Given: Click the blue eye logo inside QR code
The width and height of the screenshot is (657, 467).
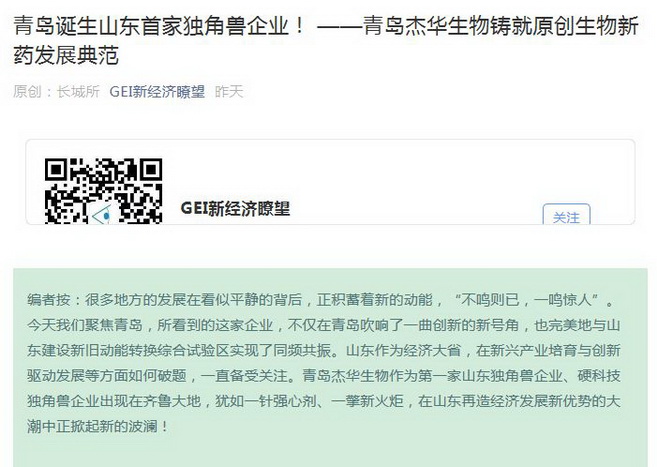Looking at the screenshot, I should pos(102,215).
